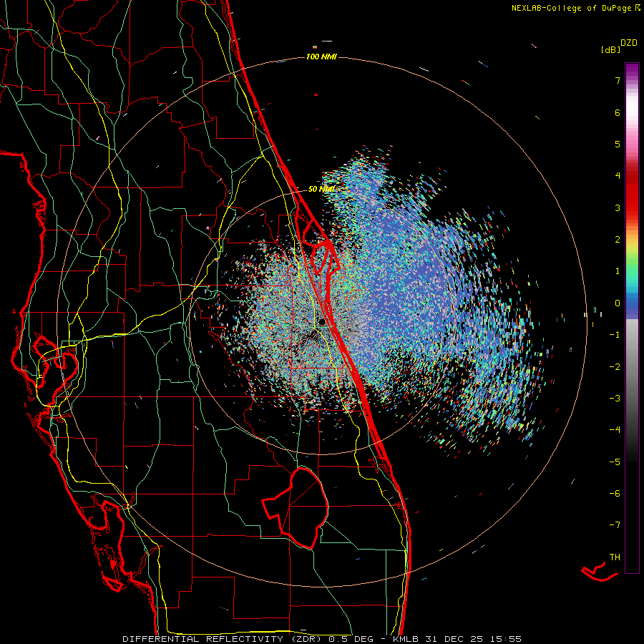Click the 0 dB tick on the color scale
Image resolution: width=644 pixels, height=644 pixels.
[618, 303]
